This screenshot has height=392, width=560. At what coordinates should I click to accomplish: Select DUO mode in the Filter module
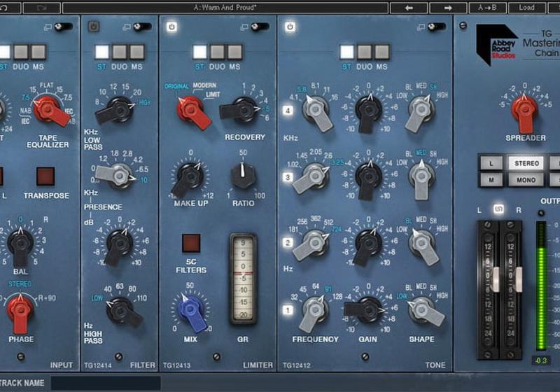click(x=120, y=52)
